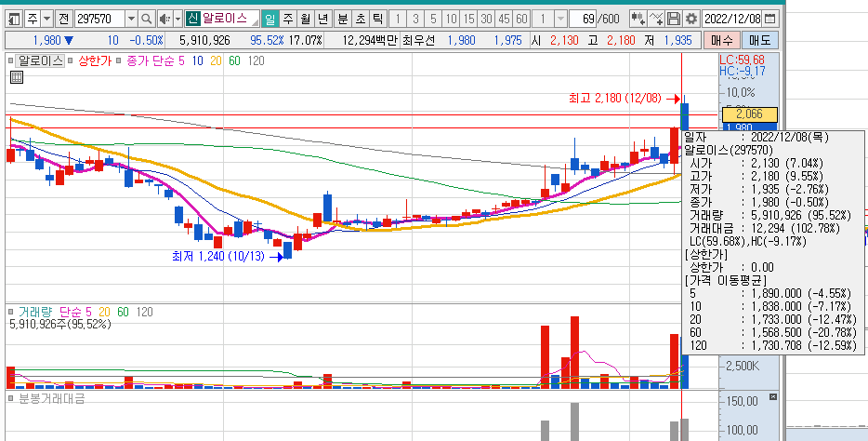Select the 3 interval button
868x441 pixels.
[x=415, y=19]
